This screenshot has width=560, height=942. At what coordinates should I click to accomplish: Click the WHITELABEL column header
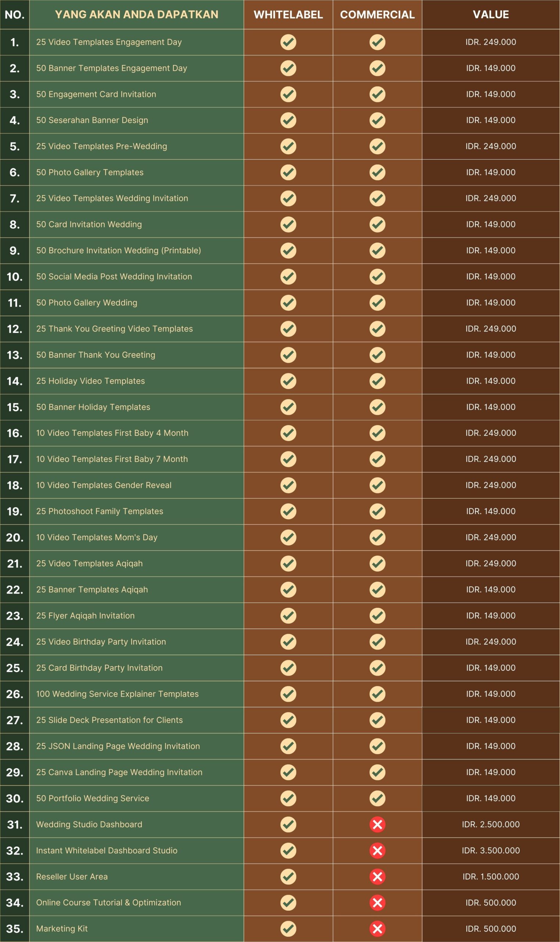[x=288, y=15]
